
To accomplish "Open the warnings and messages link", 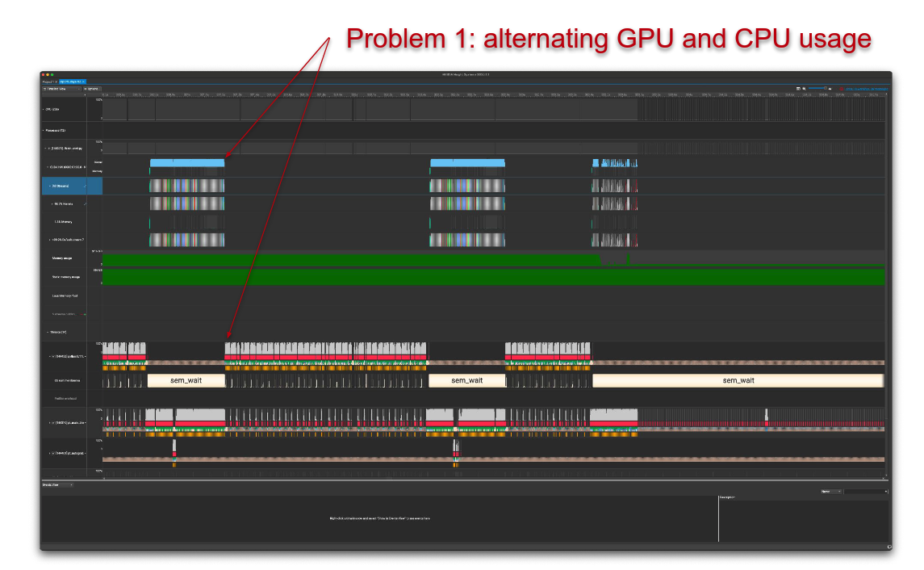I will pos(863,88).
